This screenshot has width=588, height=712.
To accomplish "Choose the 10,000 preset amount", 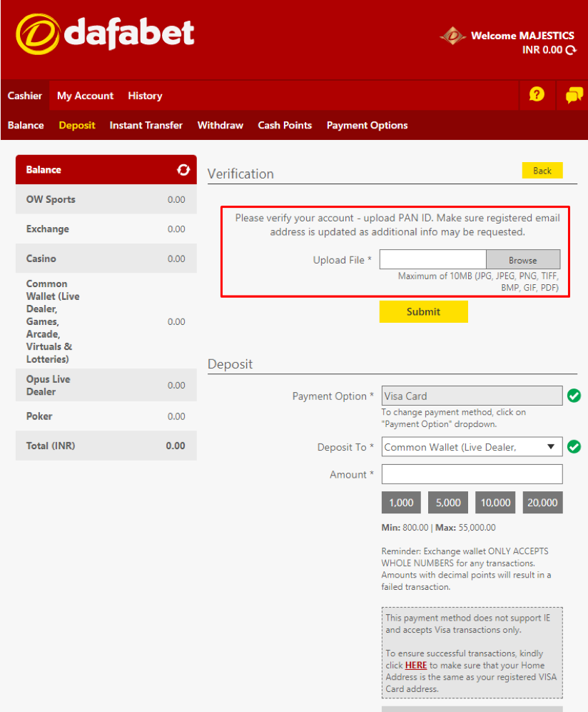I will coord(495,503).
